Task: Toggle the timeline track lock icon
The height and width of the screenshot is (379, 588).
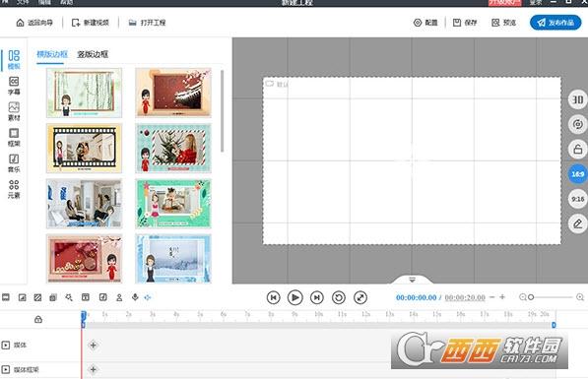Action: tap(38, 319)
